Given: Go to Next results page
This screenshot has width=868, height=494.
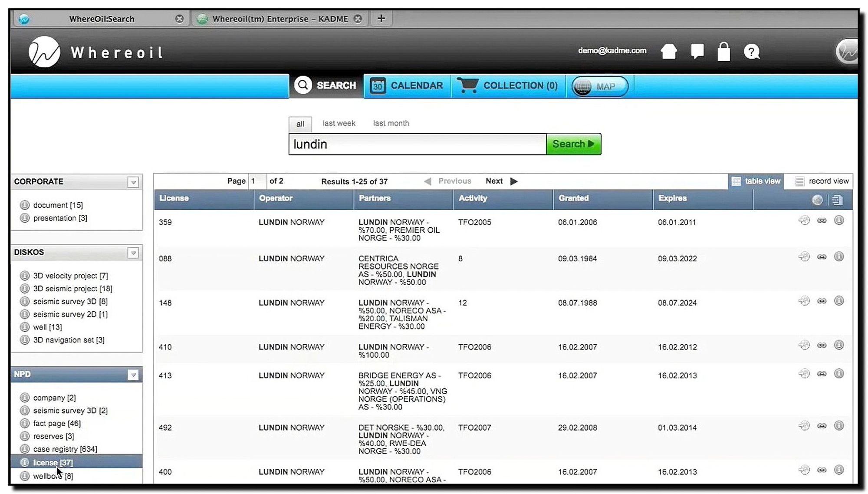Looking at the screenshot, I should click(x=501, y=181).
